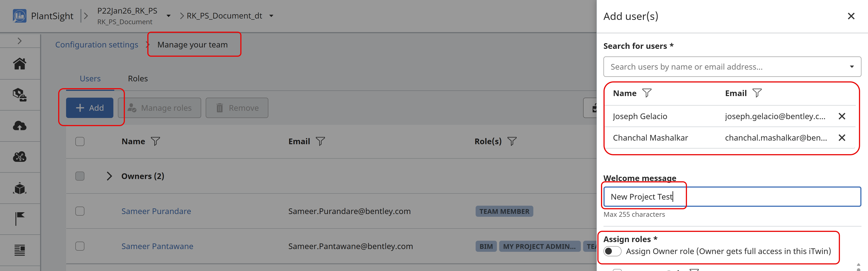Click the Add button
This screenshot has height=271, width=868.
click(x=90, y=108)
